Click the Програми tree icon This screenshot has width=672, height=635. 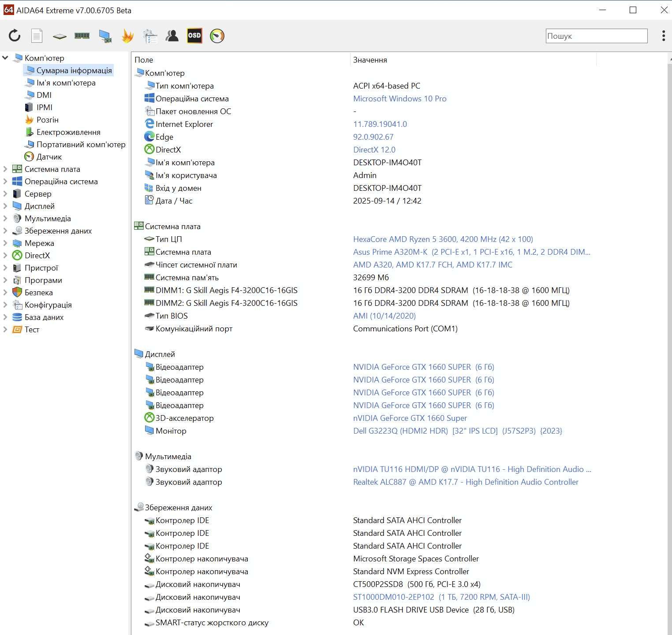[x=17, y=280]
